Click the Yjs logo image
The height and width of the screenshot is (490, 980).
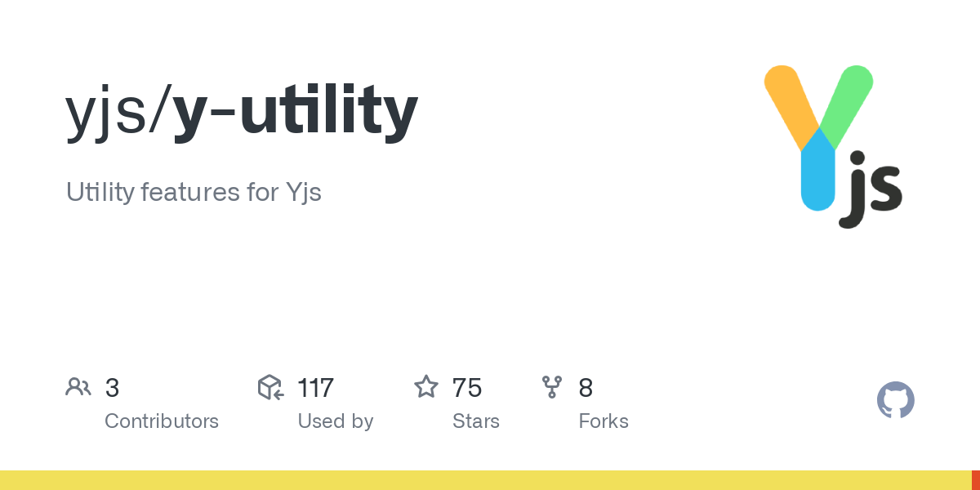pyautogui.click(x=833, y=147)
